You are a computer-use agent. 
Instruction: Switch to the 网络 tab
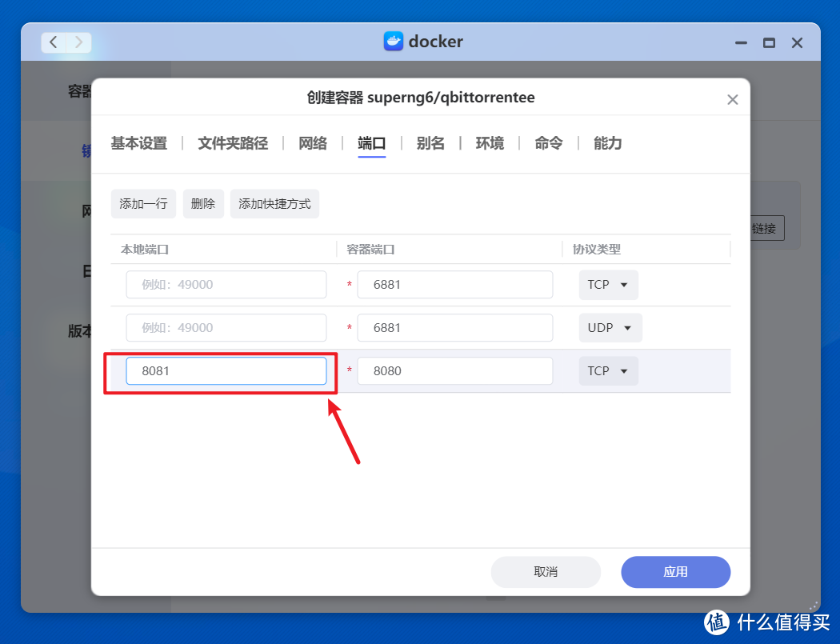tap(312, 143)
